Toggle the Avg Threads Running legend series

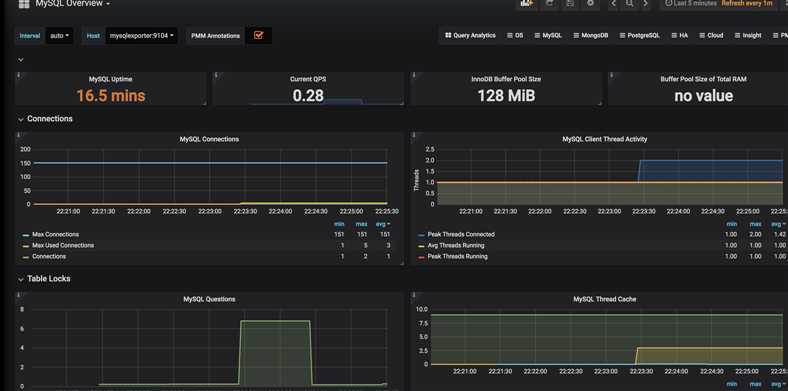pos(456,246)
